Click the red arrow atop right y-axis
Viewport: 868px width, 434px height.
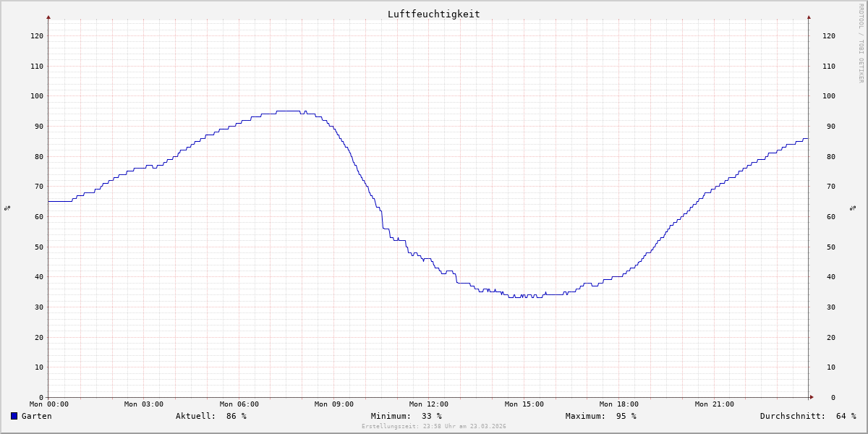[809, 17]
